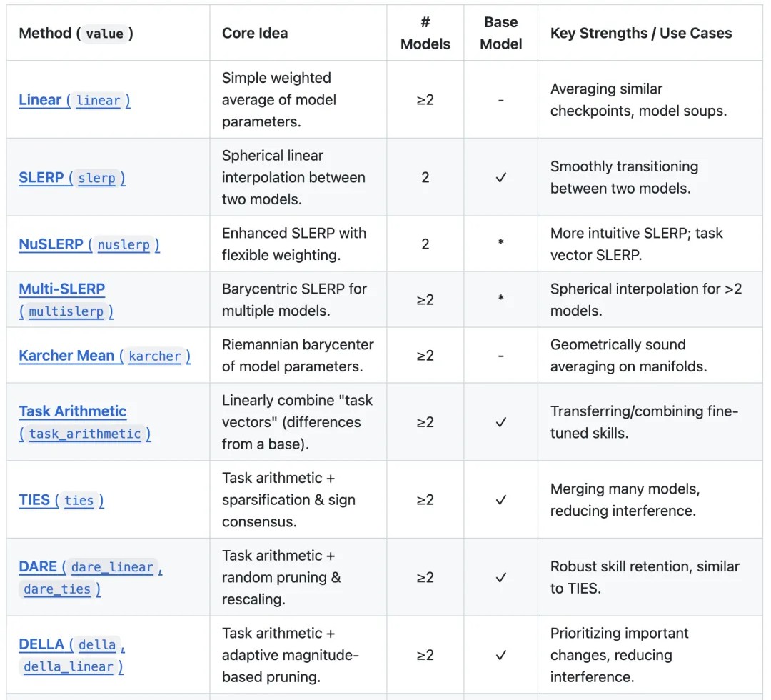Image resolution: width=771 pixels, height=700 pixels.
Task: Open the Task Arithmetic method link
Action: [x=73, y=411]
